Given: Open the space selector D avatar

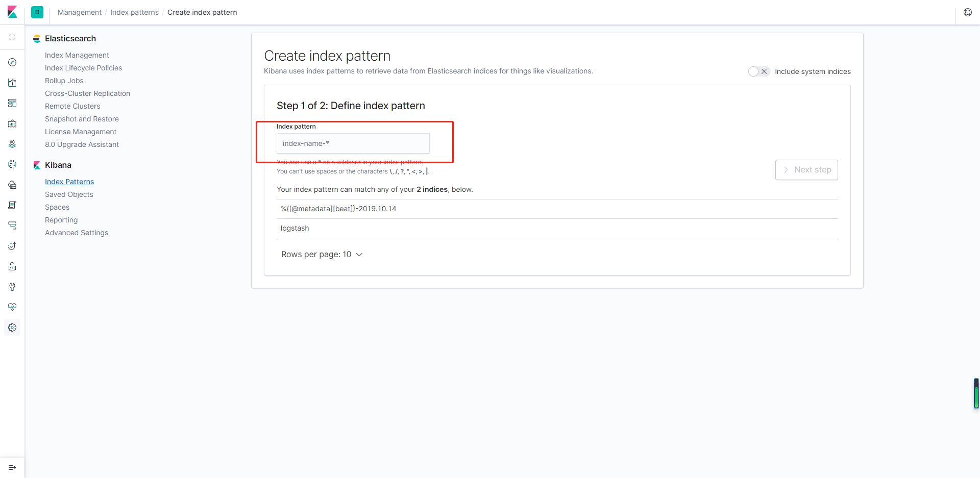Looking at the screenshot, I should pyautogui.click(x=37, y=12).
